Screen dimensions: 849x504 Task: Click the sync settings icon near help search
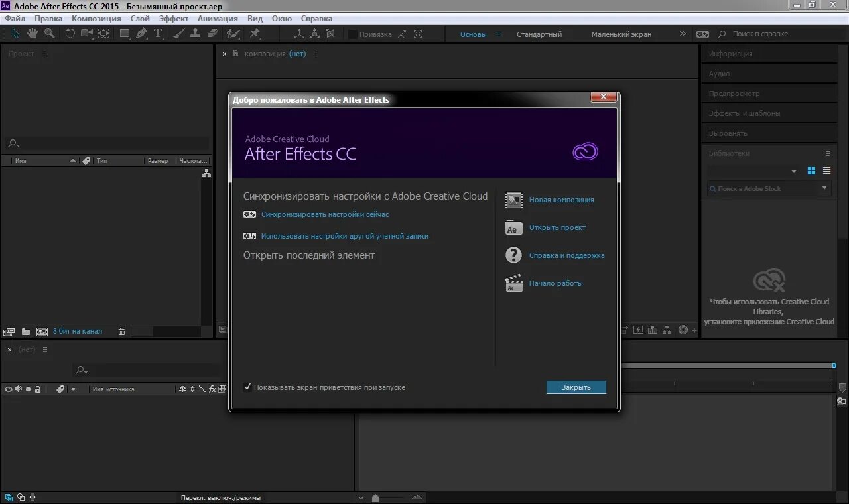point(702,34)
